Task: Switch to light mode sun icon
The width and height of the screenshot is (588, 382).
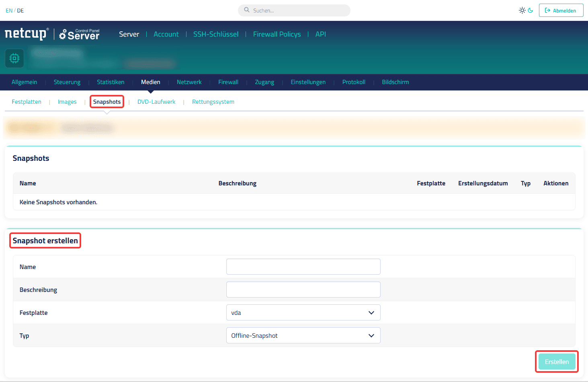Action: tap(522, 10)
